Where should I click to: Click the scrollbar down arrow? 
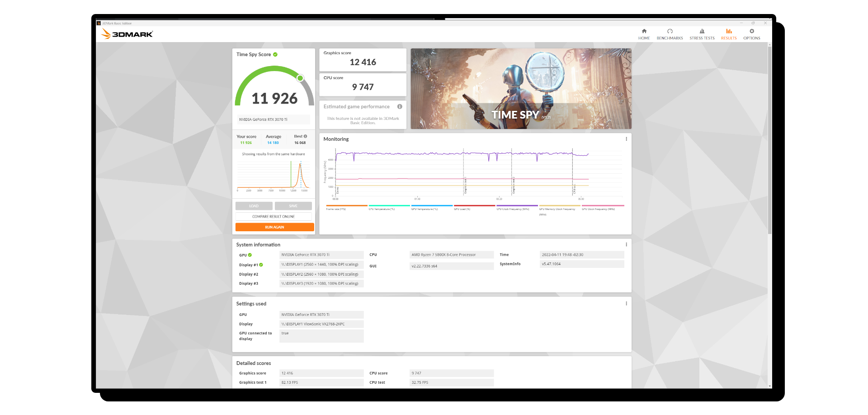(770, 386)
